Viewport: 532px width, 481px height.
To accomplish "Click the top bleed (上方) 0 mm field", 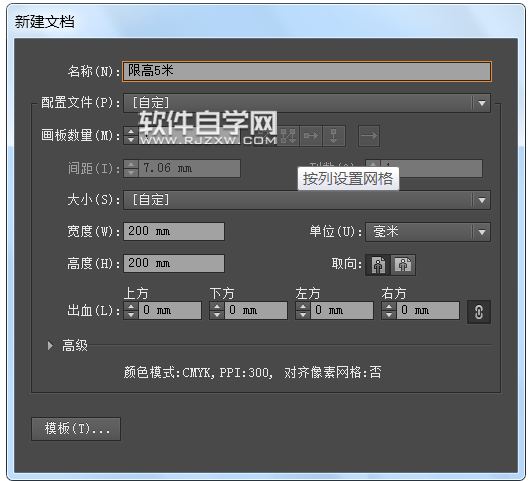I will pyautogui.click(x=170, y=310).
